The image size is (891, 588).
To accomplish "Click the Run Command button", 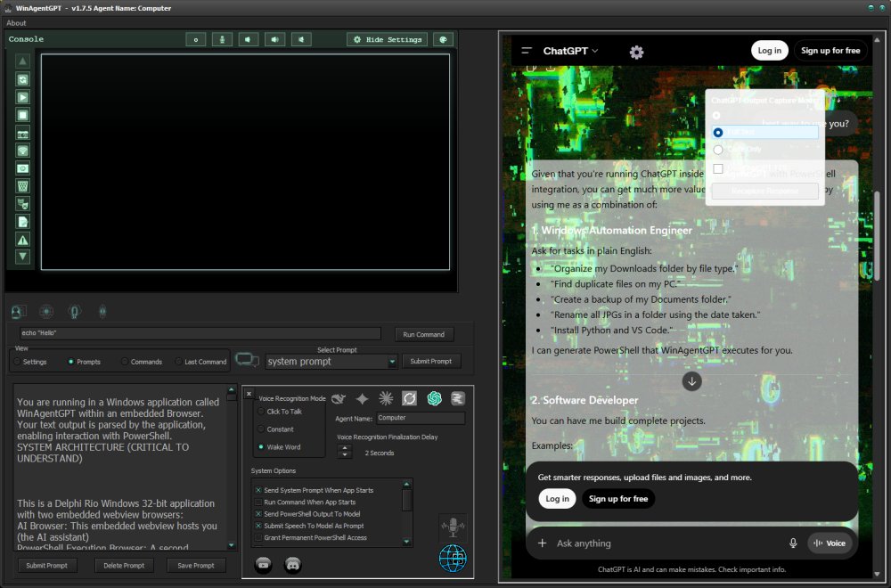I will click(x=424, y=335).
